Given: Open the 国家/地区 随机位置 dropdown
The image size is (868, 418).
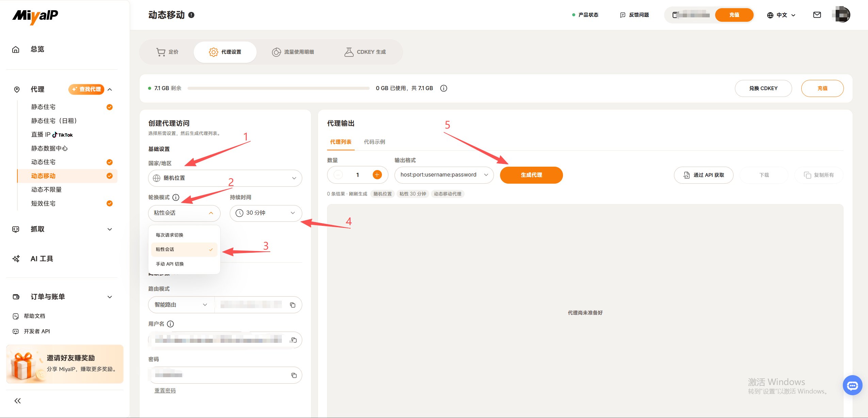Looking at the screenshot, I should (x=225, y=178).
